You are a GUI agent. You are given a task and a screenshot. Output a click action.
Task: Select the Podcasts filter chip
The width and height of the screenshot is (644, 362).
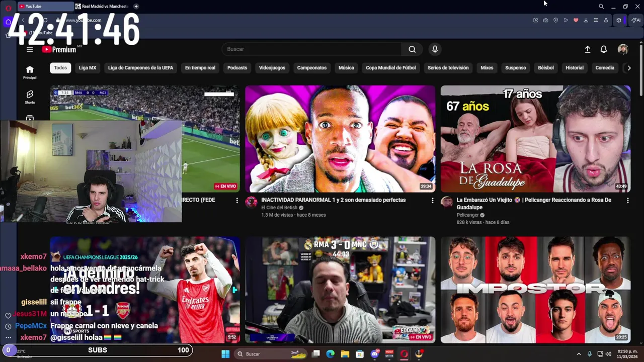(237, 68)
